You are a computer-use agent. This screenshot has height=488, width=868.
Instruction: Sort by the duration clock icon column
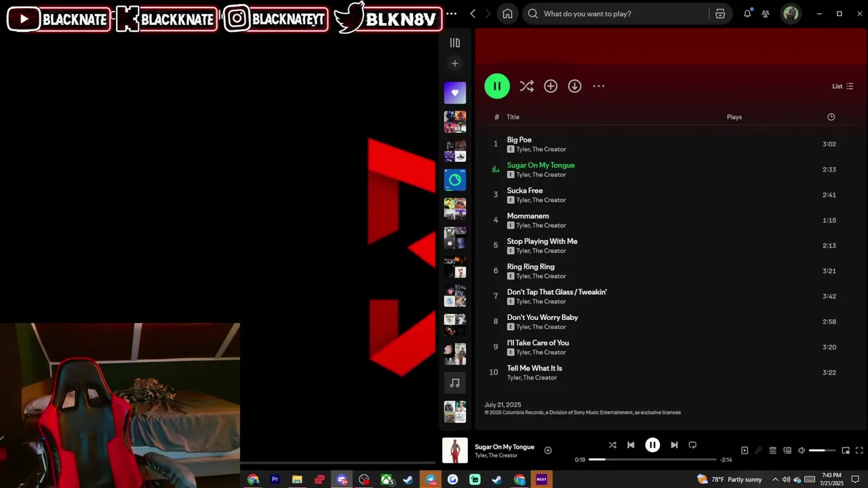[x=831, y=117]
